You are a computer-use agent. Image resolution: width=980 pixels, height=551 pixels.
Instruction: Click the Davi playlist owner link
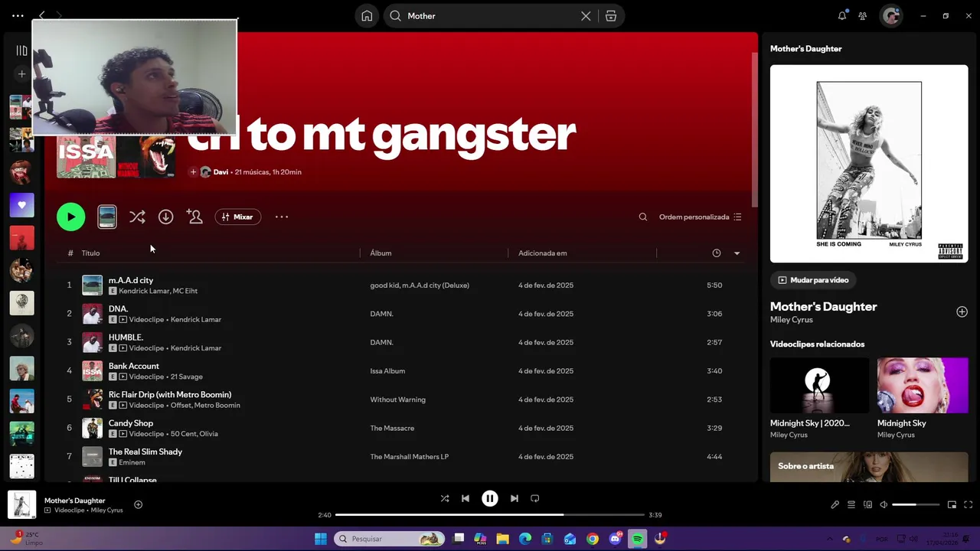click(x=220, y=172)
